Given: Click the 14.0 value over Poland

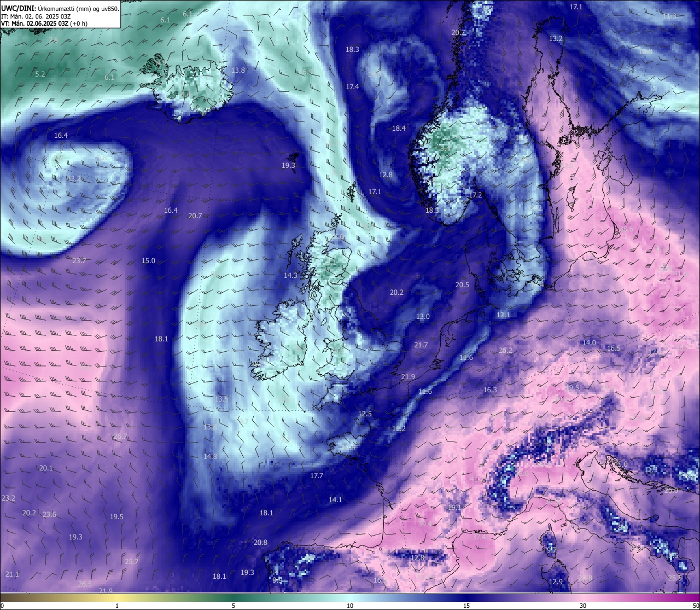Looking at the screenshot, I should (x=589, y=342).
